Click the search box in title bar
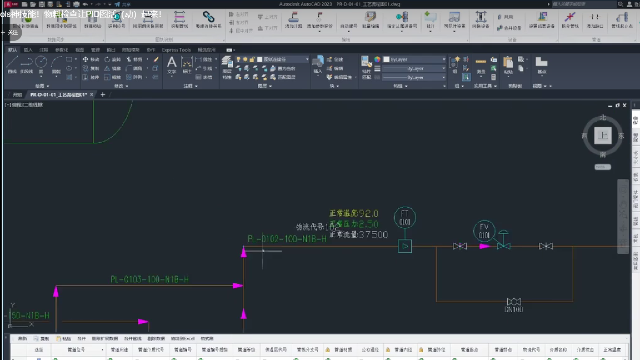The width and height of the screenshot is (640, 360). (x=584, y=4)
